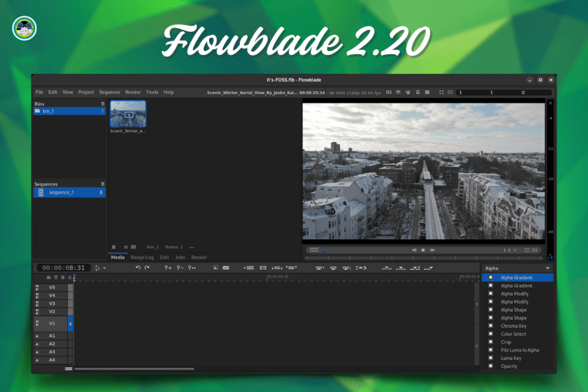
Task: Select the Scenic_Winter_A media thumbnail
Action: pyautogui.click(x=128, y=114)
